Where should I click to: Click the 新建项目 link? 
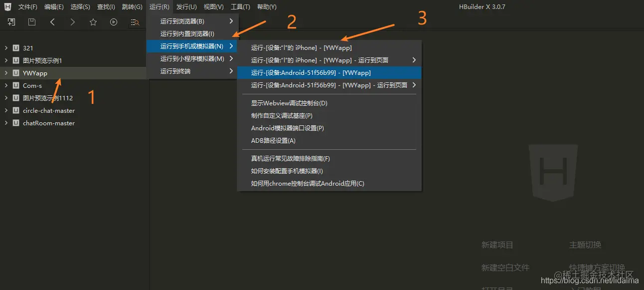click(x=497, y=245)
